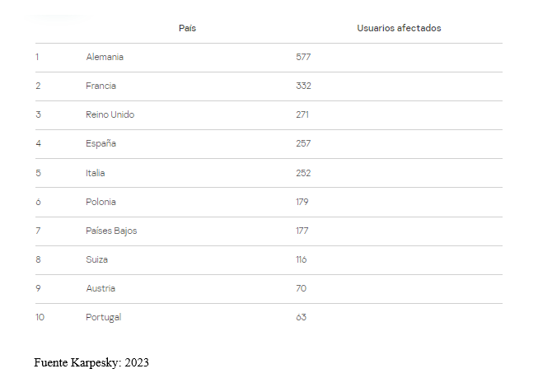Click the value 116 for Suiza

click(x=302, y=259)
